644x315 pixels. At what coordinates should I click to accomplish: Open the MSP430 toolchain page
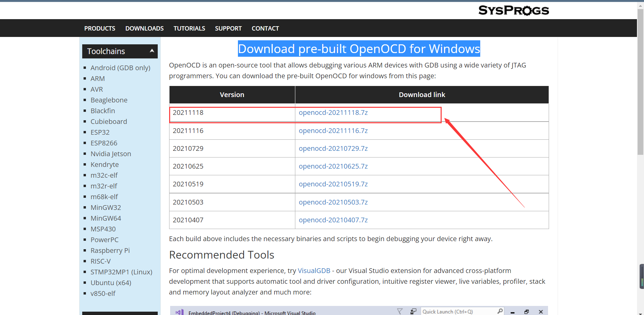point(103,229)
